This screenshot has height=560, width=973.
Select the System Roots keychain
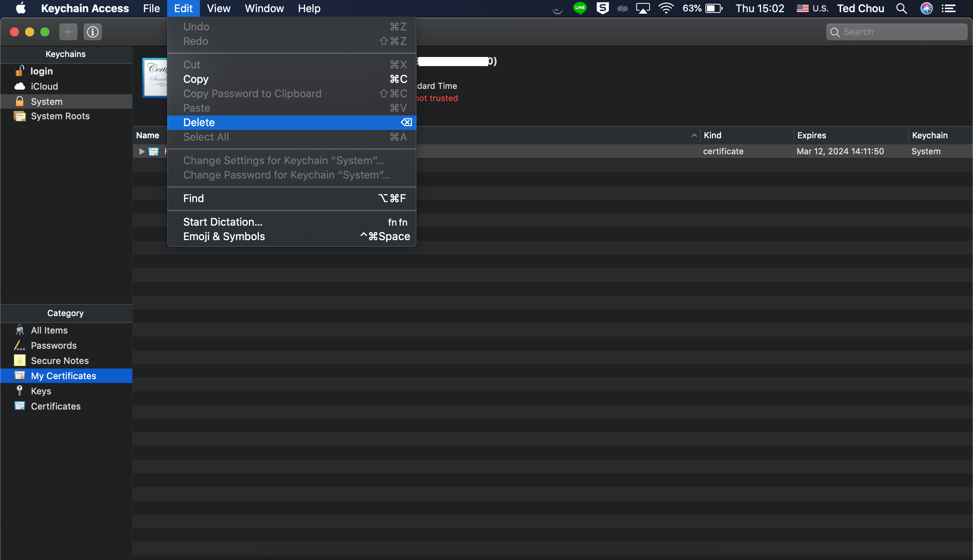60,116
